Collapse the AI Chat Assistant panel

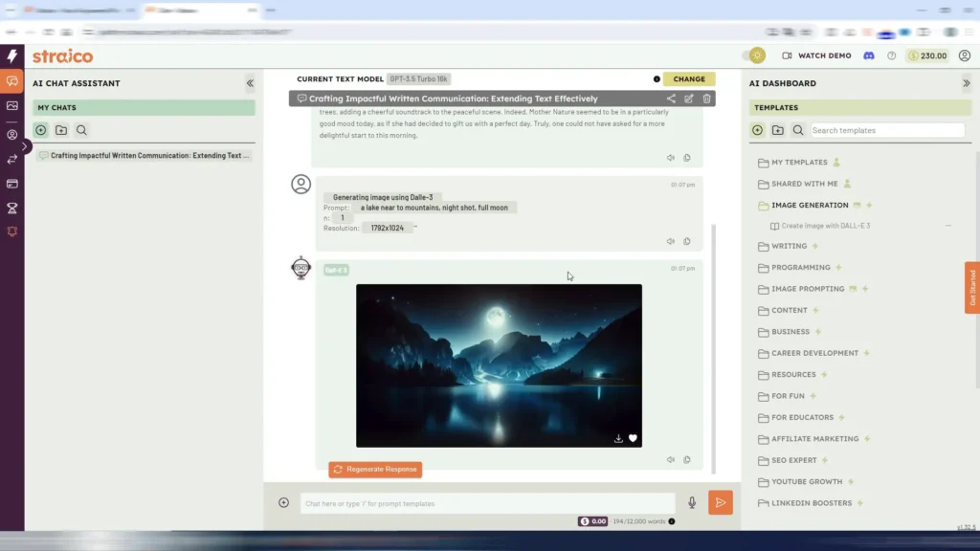tap(250, 83)
